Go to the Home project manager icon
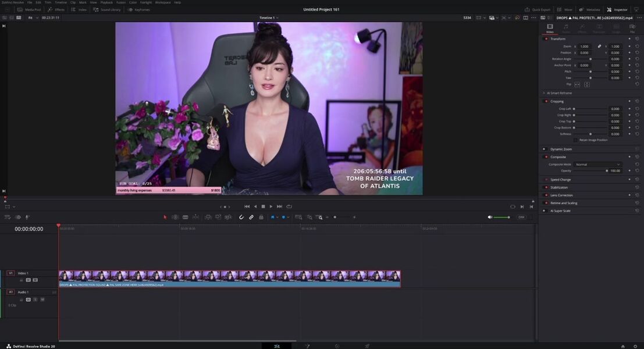This screenshot has width=644, height=349. (622, 346)
